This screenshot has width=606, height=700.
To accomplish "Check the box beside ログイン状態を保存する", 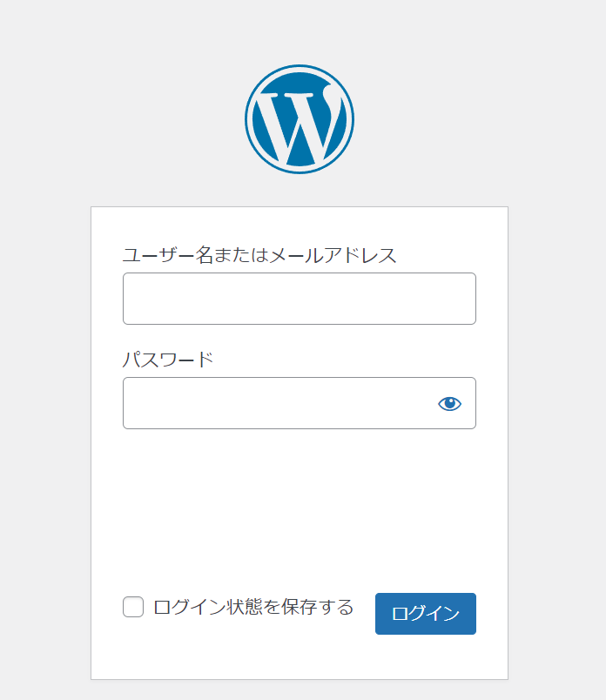I will [133, 607].
